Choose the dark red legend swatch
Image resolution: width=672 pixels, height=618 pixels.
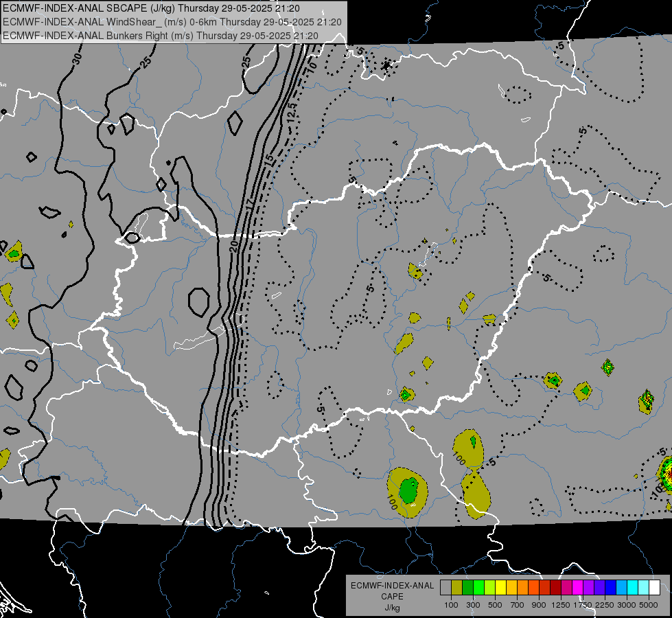click(555, 587)
